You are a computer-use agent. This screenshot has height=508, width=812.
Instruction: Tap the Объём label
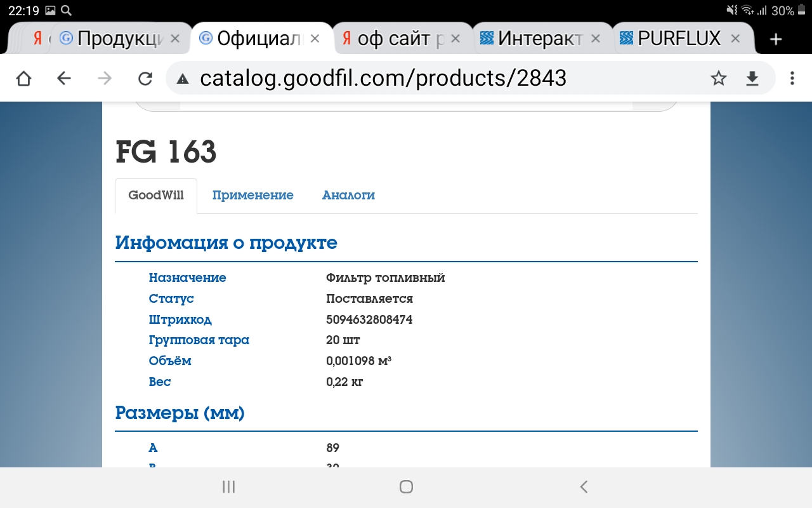(x=170, y=361)
